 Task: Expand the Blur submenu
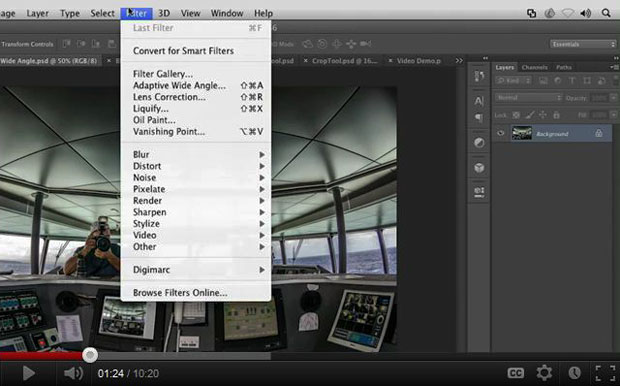coord(197,154)
